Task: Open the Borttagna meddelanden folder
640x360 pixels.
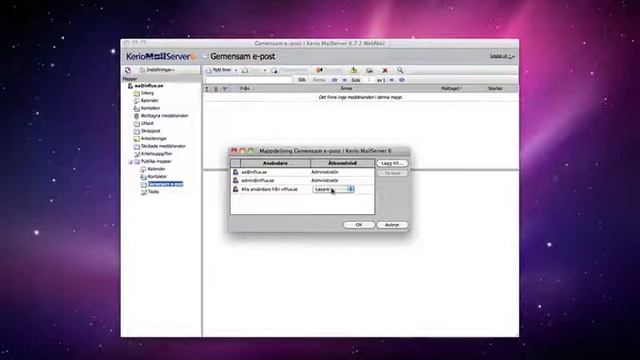Action: [164, 116]
